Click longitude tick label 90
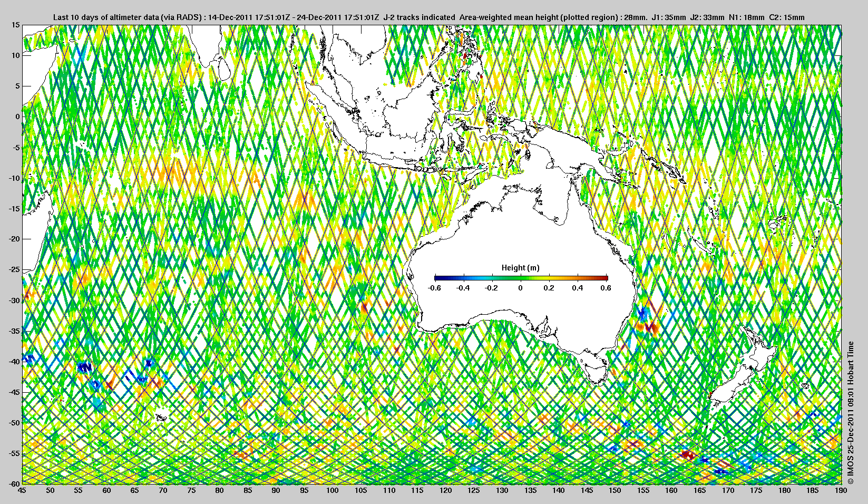The height and width of the screenshot is (504, 868). [x=276, y=490]
